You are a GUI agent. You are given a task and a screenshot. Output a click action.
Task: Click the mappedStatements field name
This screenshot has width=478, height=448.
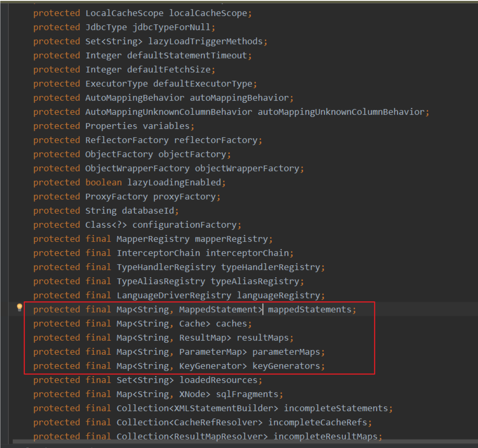click(309, 310)
